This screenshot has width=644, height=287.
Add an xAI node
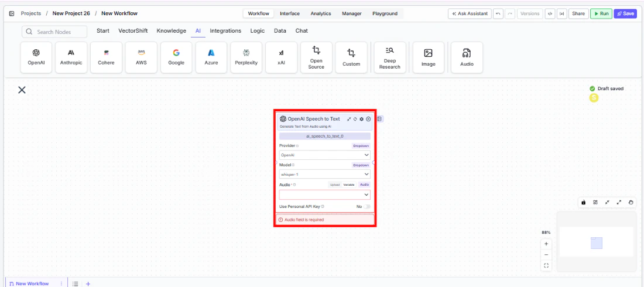pos(281,57)
